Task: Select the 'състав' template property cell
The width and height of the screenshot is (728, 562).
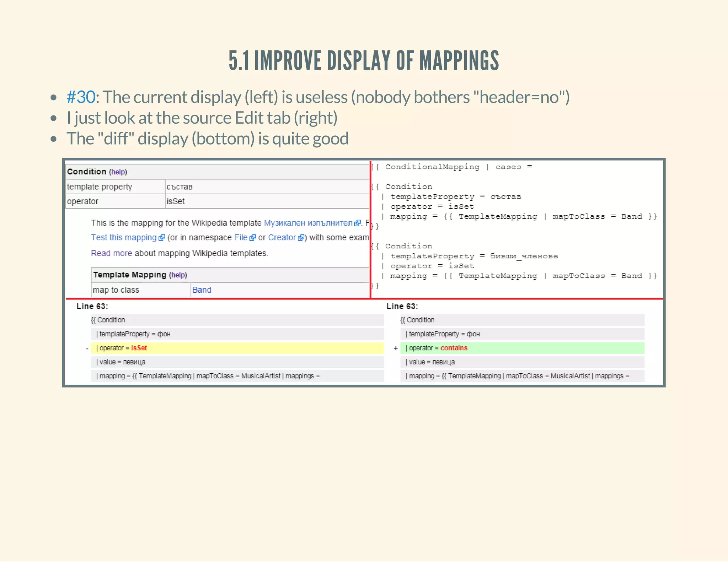Action: [267, 187]
